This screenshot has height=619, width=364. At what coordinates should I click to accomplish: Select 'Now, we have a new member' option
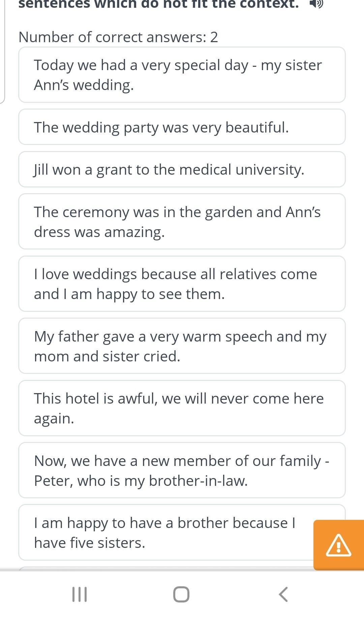tap(182, 470)
